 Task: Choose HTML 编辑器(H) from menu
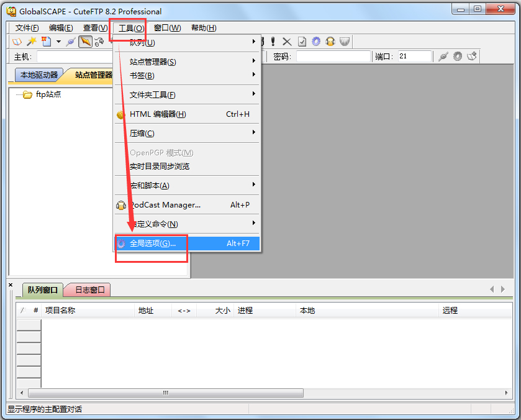pos(187,114)
